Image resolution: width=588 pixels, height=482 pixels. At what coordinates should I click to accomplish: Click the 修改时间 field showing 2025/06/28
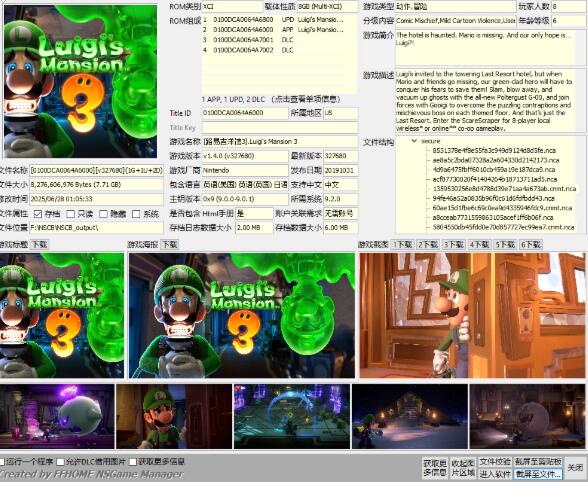click(x=96, y=199)
